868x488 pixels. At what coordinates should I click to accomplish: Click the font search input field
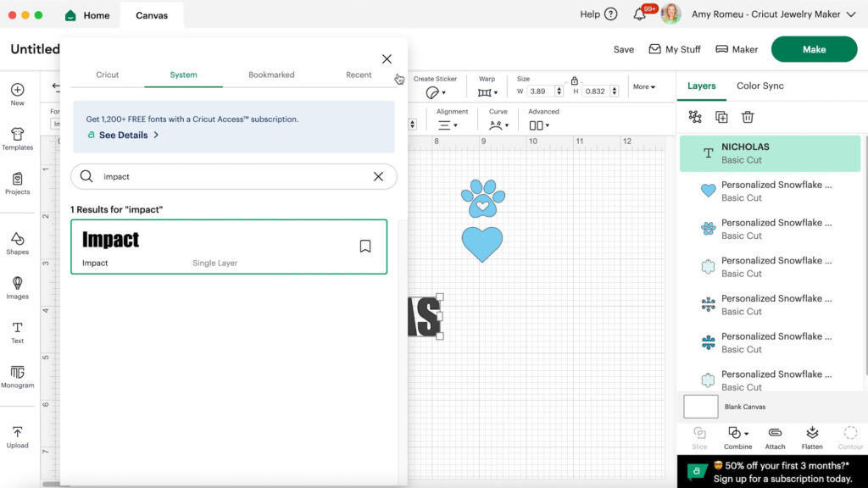pos(234,176)
